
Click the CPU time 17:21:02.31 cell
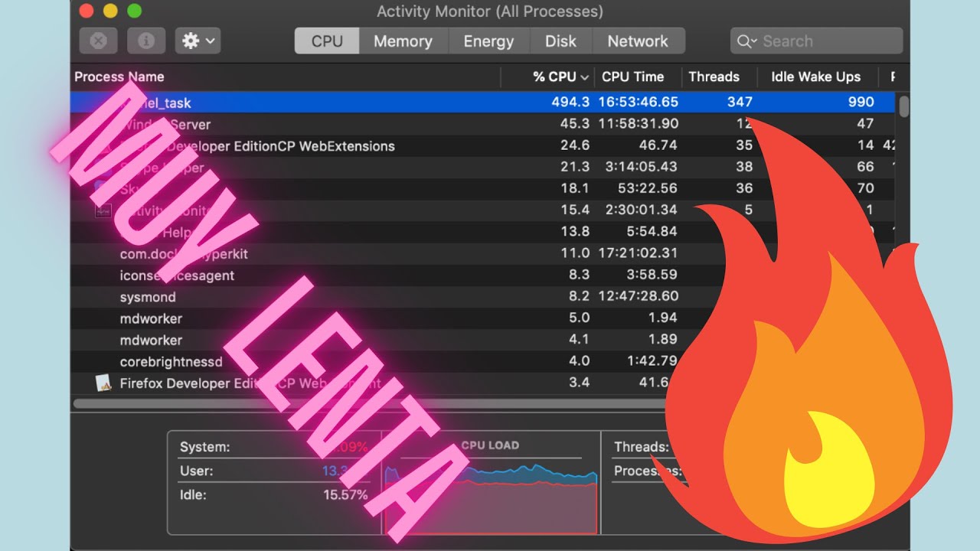(x=640, y=253)
